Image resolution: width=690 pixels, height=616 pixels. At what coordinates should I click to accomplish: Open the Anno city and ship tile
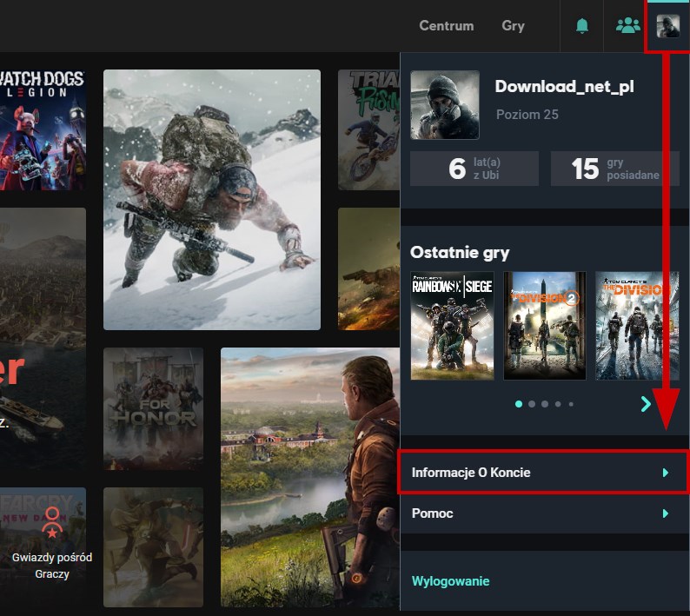[x=43, y=339]
